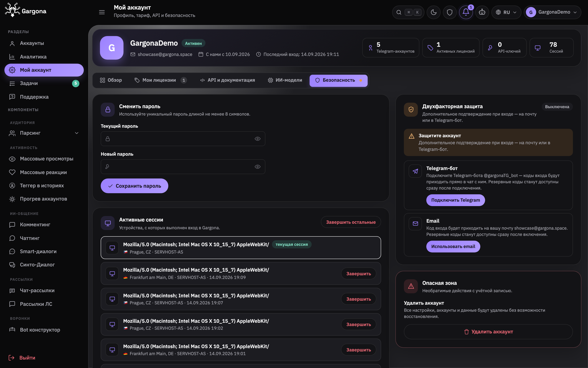This screenshot has height=368, width=588.
Task: Go to Задачи in sidebar
Action: click(x=44, y=84)
